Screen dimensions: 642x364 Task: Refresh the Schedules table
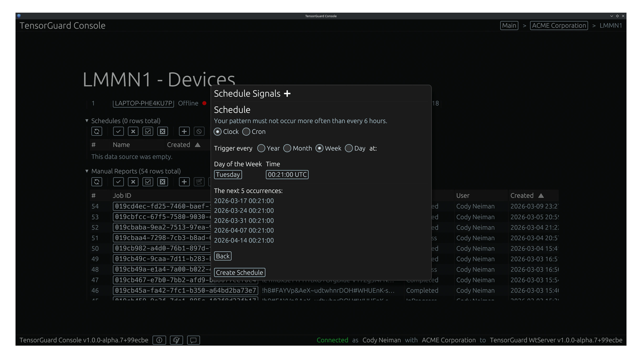coord(96,131)
